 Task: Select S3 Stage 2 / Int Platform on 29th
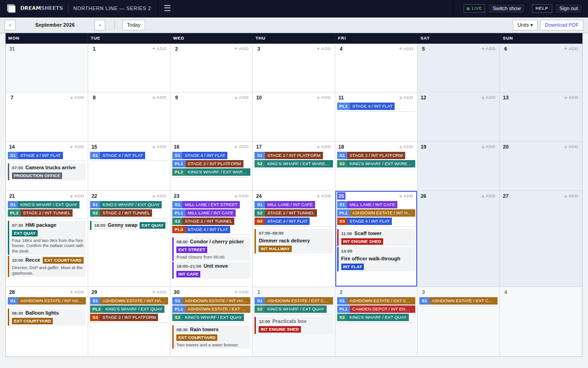pyautogui.click(x=124, y=317)
